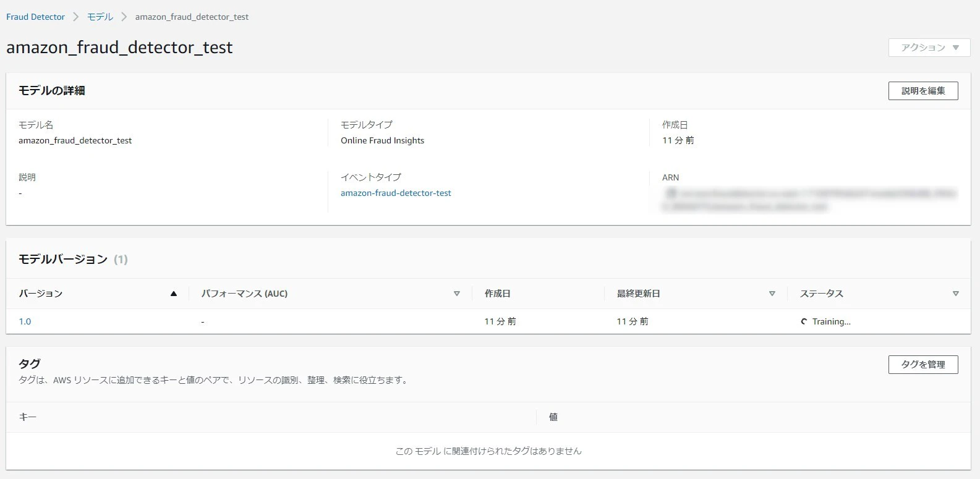Click the 説明を編集 button
980x479 pixels.
pos(923,91)
